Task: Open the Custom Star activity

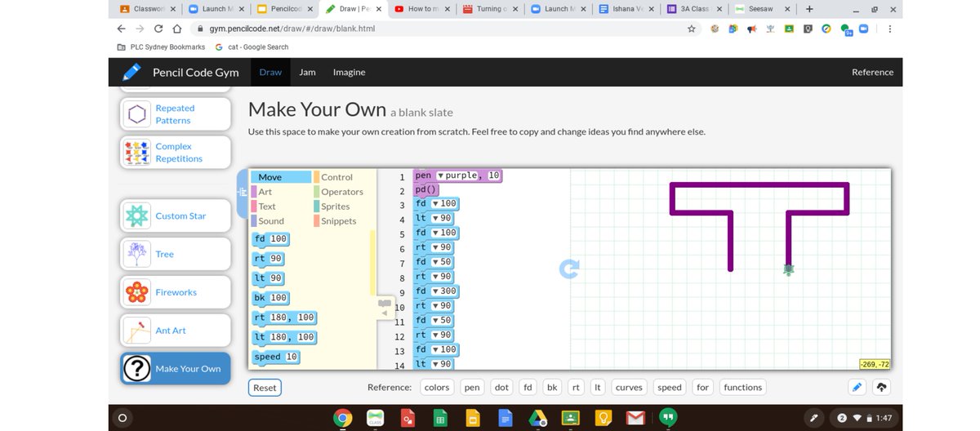Action: tap(176, 215)
